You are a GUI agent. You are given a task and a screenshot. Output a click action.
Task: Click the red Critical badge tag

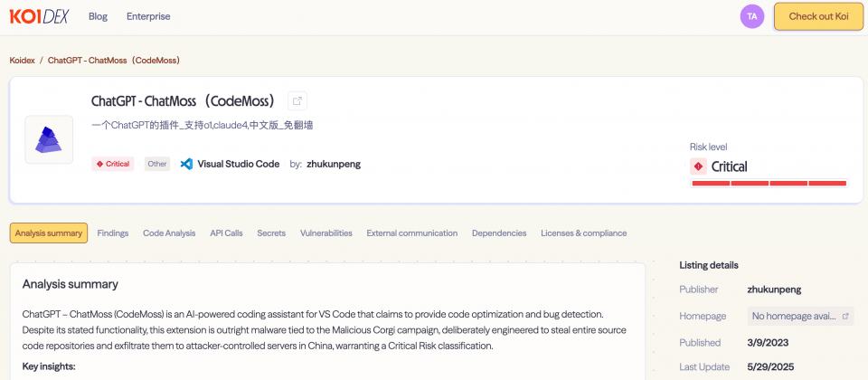point(113,164)
